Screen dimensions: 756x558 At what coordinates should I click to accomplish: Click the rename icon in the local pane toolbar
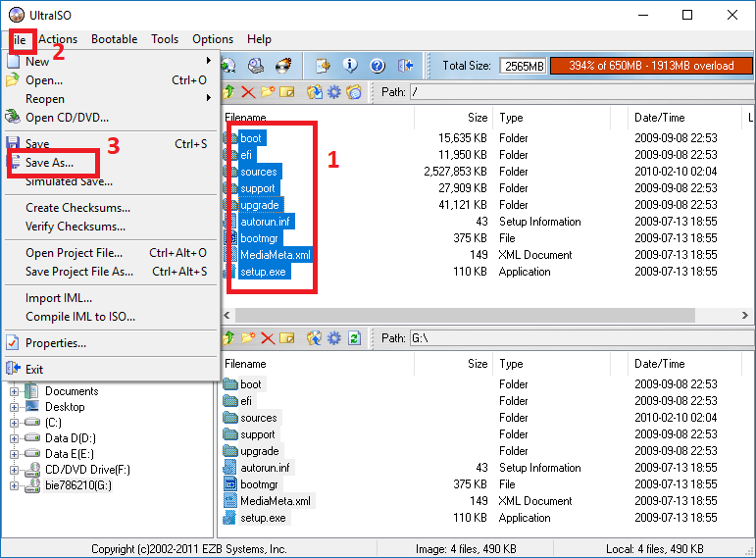pyautogui.click(x=287, y=338)
